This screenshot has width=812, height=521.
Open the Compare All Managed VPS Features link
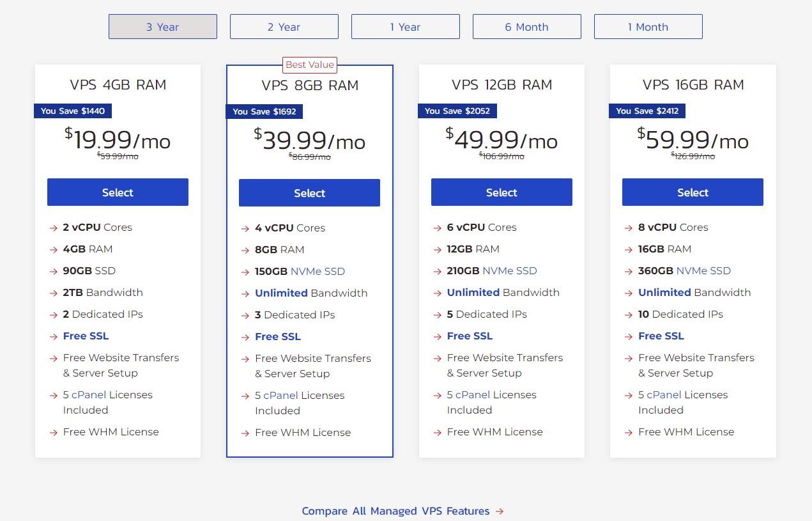[395, 511]
